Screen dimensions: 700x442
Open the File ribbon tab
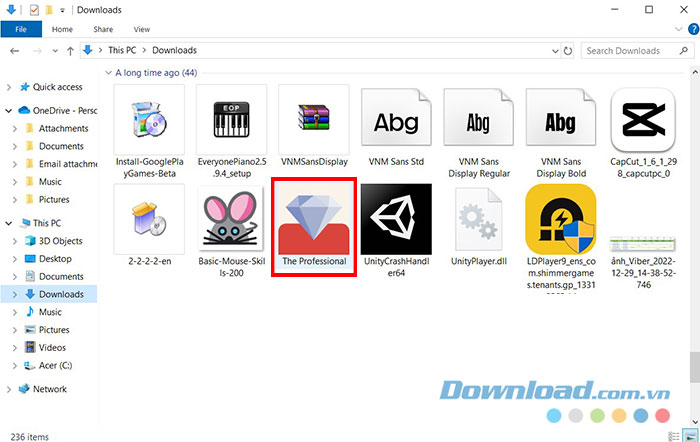pos(20,30)
